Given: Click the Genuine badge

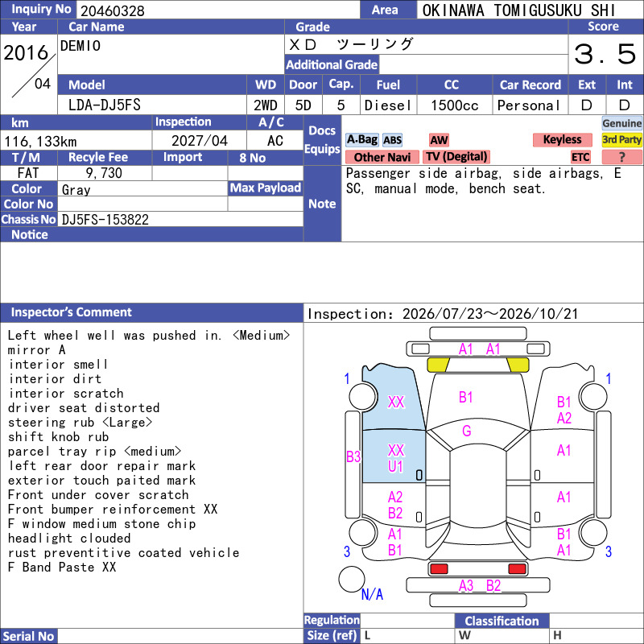Looking at the screenshot, I should (621, 123).
